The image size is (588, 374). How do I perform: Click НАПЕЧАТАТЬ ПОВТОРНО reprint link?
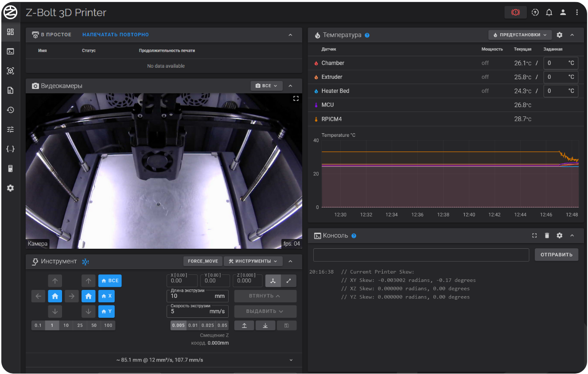116,35
